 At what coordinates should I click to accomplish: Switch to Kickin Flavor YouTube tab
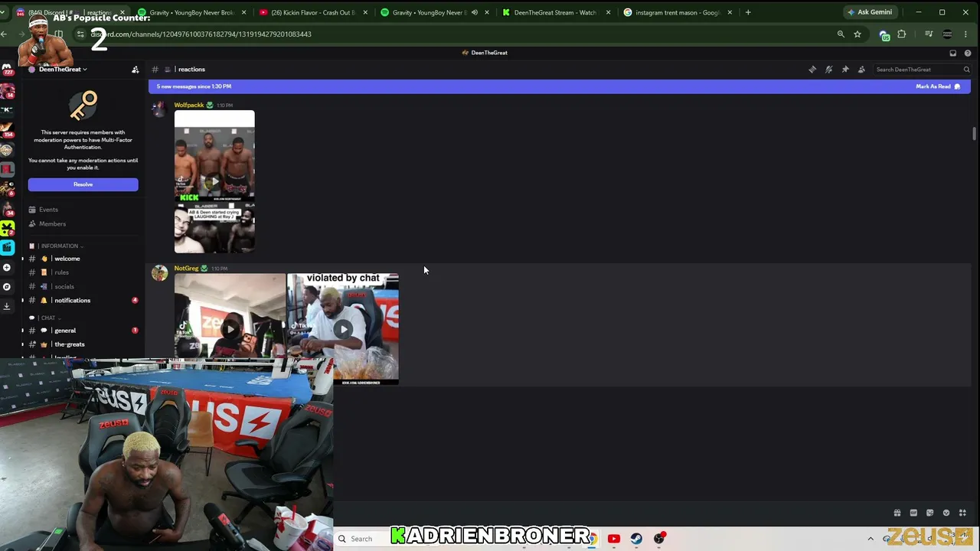point(314,12)
